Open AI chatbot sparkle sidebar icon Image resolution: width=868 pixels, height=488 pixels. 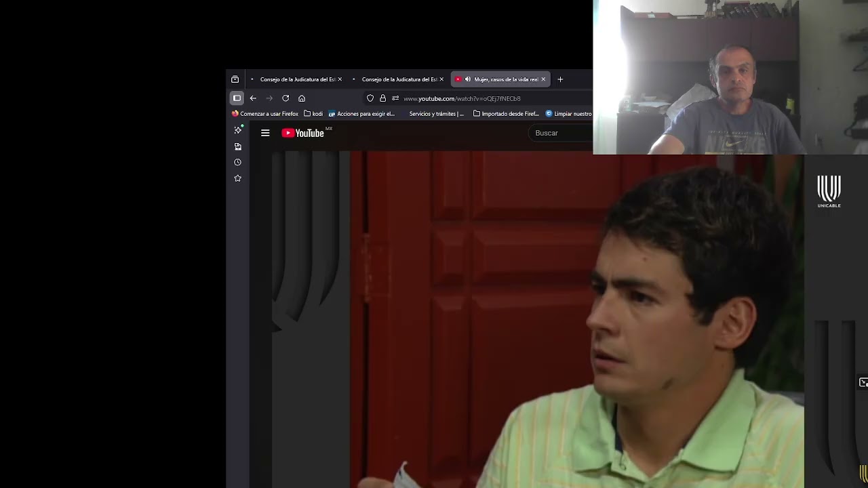[238, 130]
